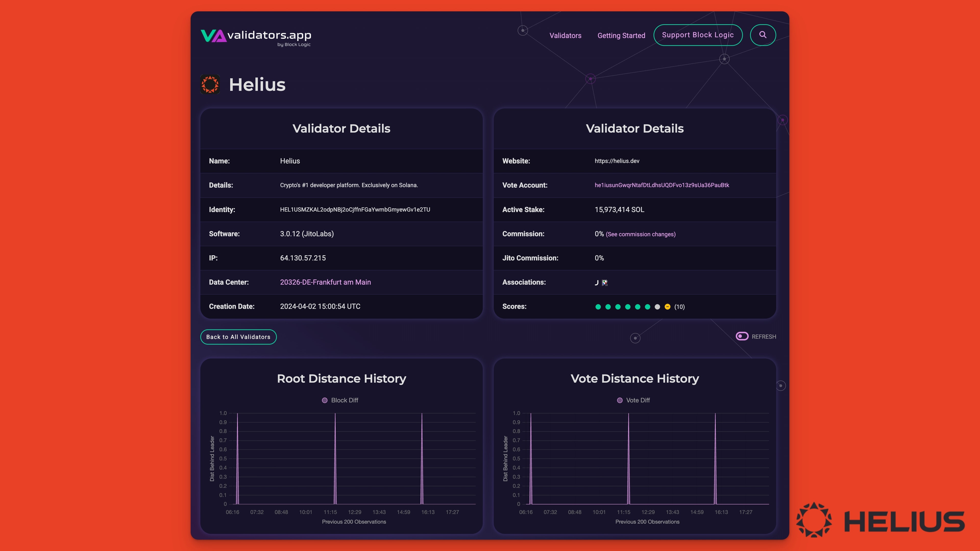The image size is (980, 551).
Task: Click the first green score dot
Action: pos(598,306)
